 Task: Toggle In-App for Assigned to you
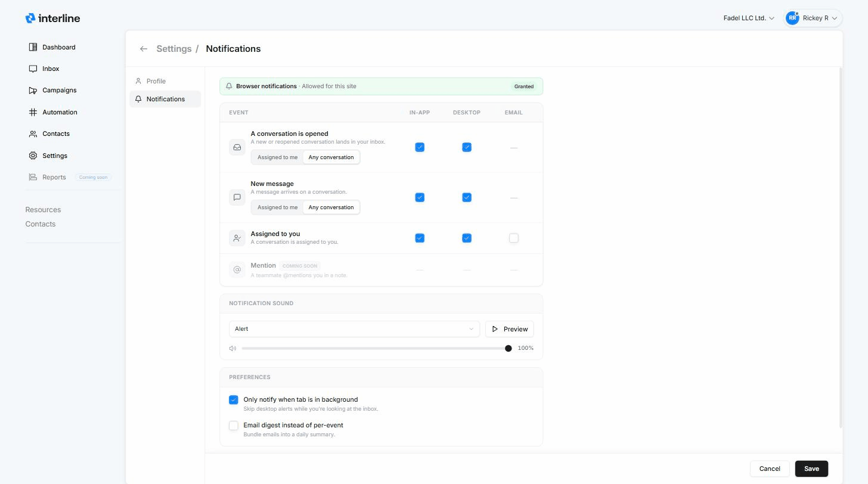(420, 238)
